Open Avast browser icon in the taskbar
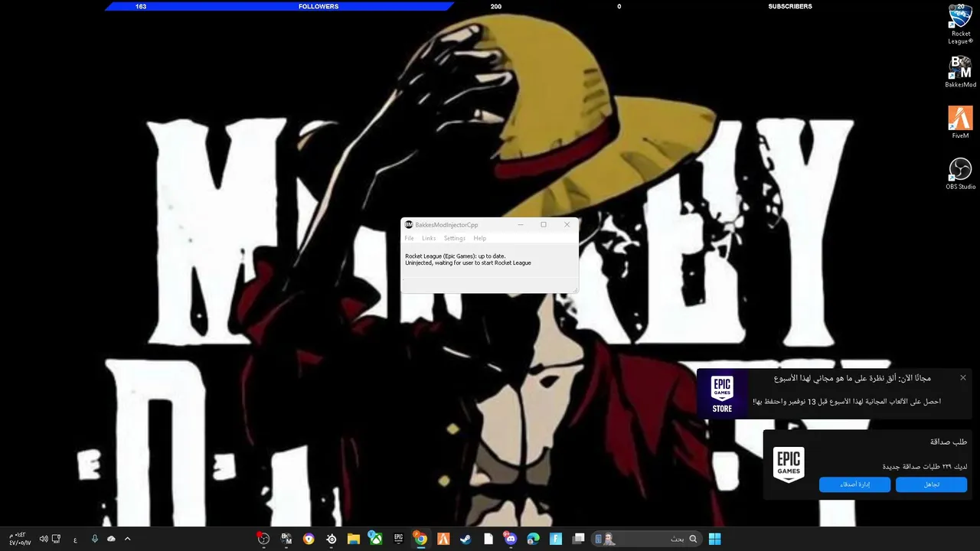Screen dimensions: 980x551 pos(309,539)
